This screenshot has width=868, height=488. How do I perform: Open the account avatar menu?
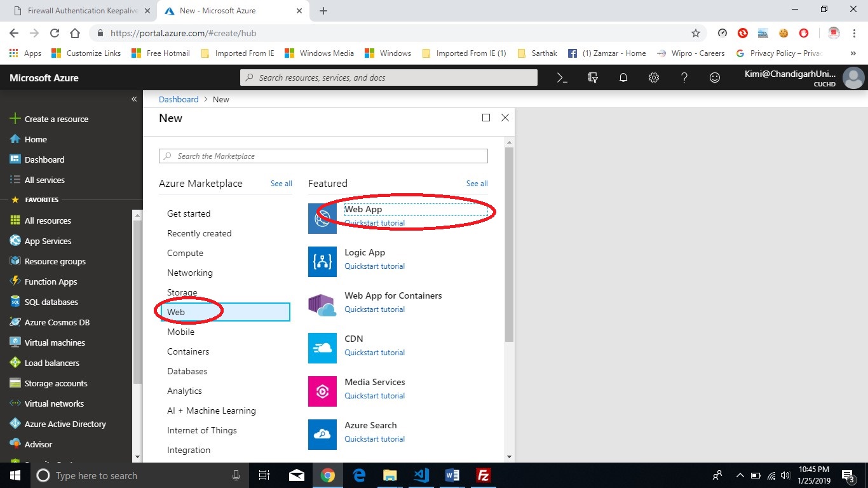pos(853,78)
